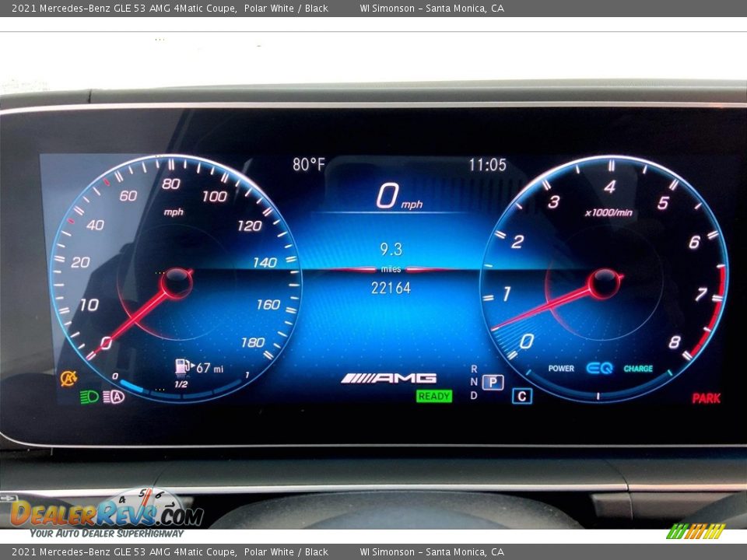
Task: Tap the 140 mark on speedometer
Action: [x=265, y=262]
